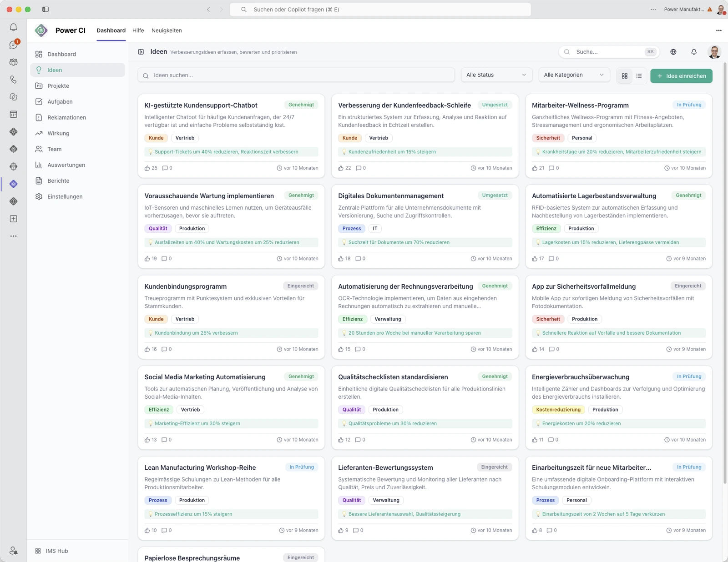The image size is (728, 562).
Task: Select Team in the sidebar
Action: tap(77, 149)
